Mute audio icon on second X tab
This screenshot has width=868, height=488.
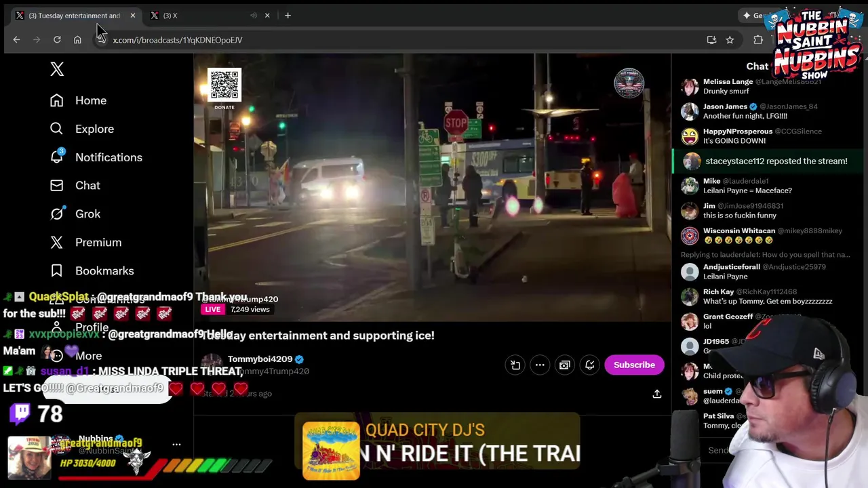[254, 15]
